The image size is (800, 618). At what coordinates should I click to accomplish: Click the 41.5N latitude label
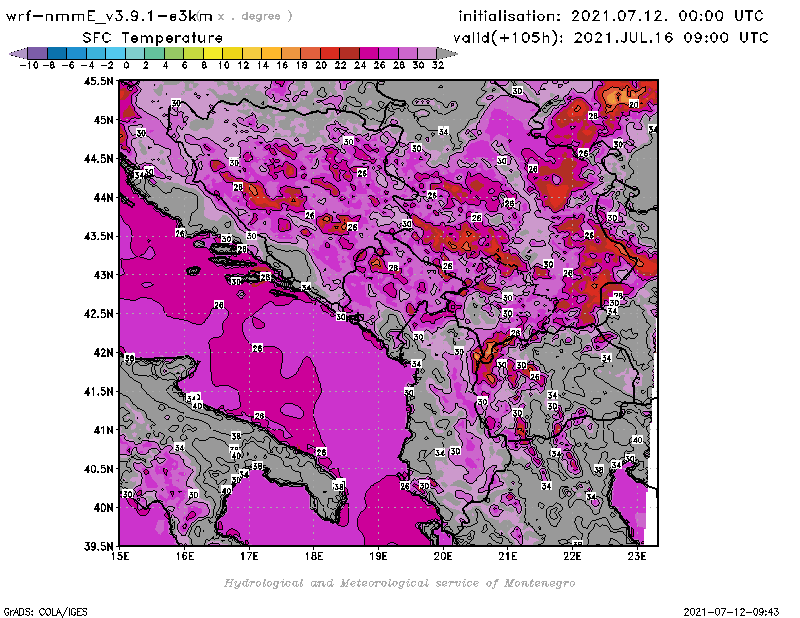click(x=99, y=391)
